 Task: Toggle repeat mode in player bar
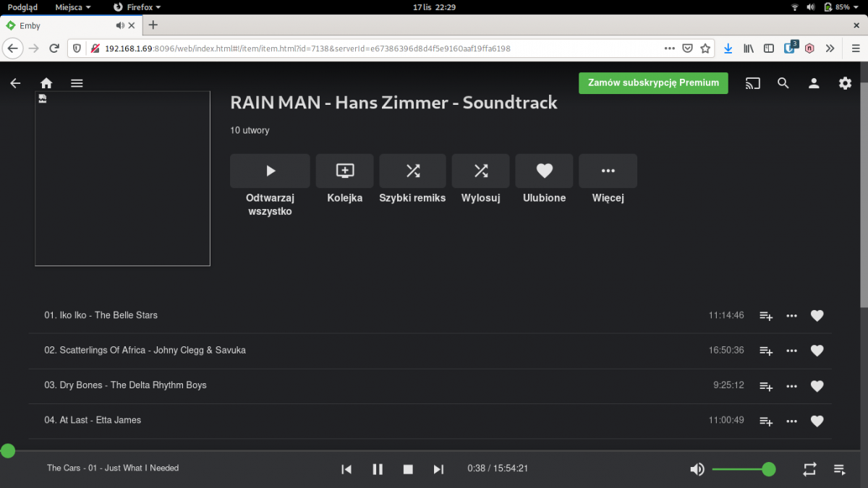(809, 469)
